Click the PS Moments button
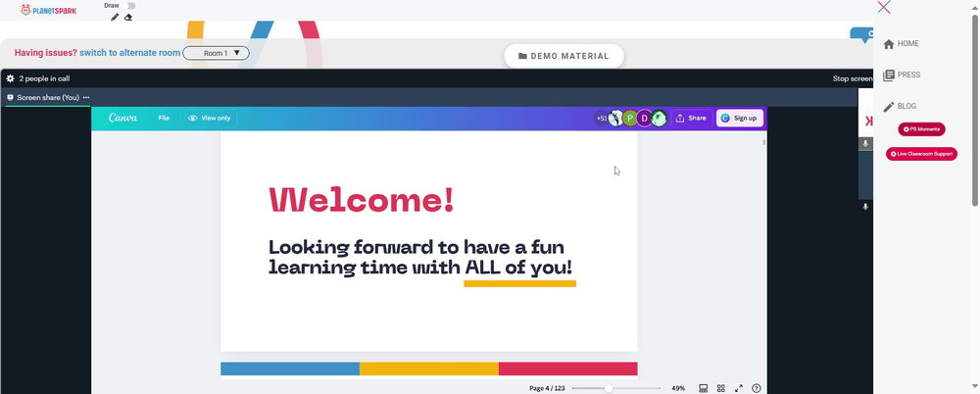 [x=921, y=128]
